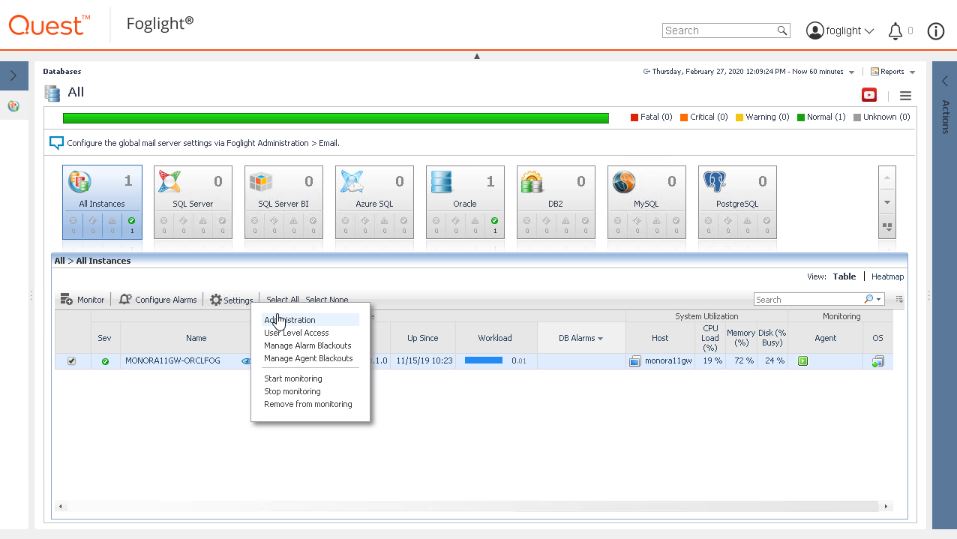Select the Oracle database tile
Screen dimensions: 957x539
click(x=465, y=201)
